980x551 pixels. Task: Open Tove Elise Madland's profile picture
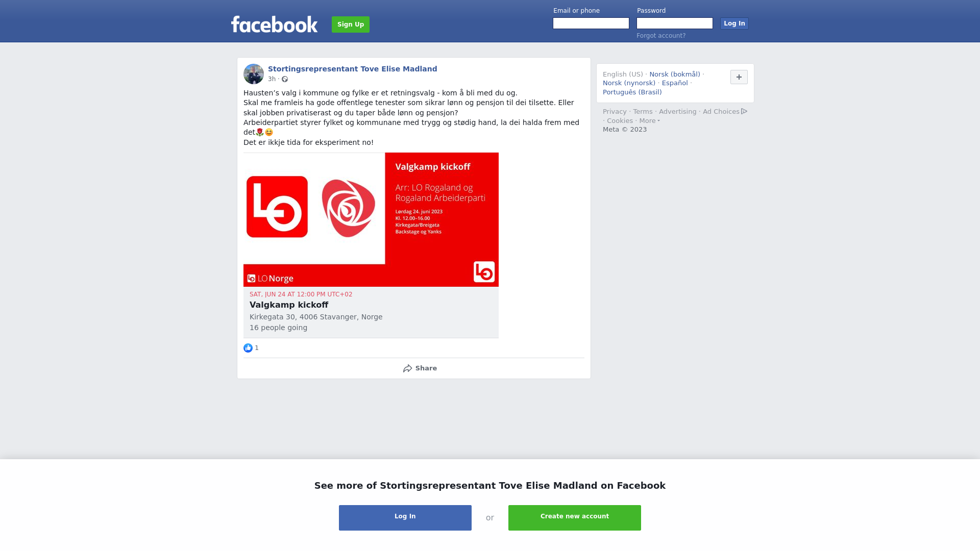click(254, 74)
